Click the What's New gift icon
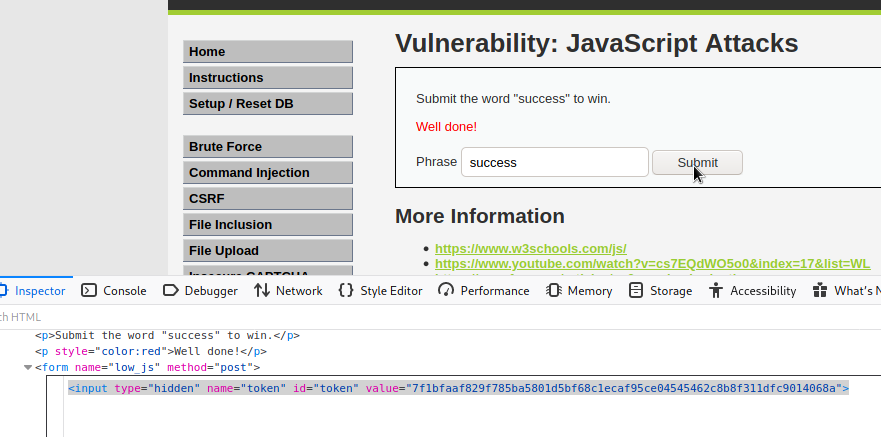Viewport: 881px width, 437px height. pos(820,290)
